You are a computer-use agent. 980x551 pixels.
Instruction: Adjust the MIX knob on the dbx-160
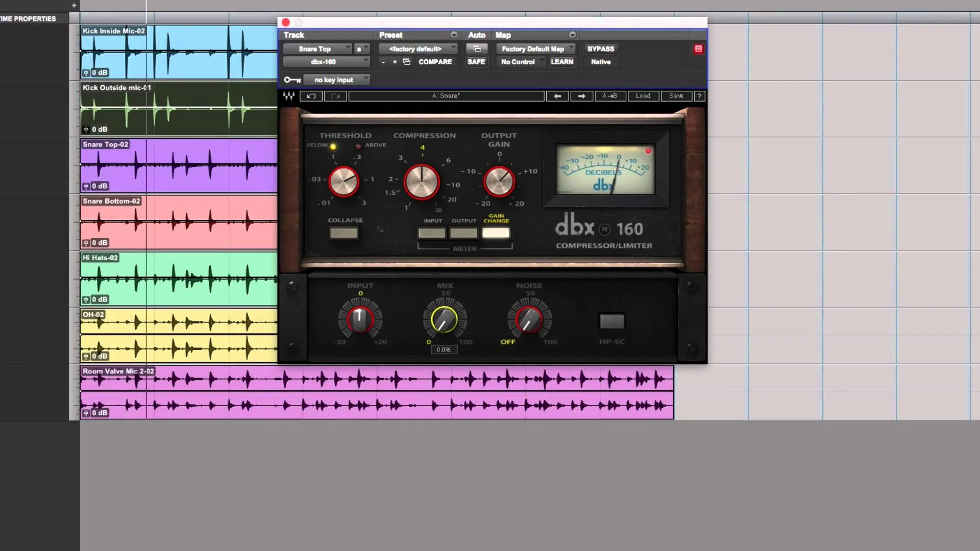point(444,320)
